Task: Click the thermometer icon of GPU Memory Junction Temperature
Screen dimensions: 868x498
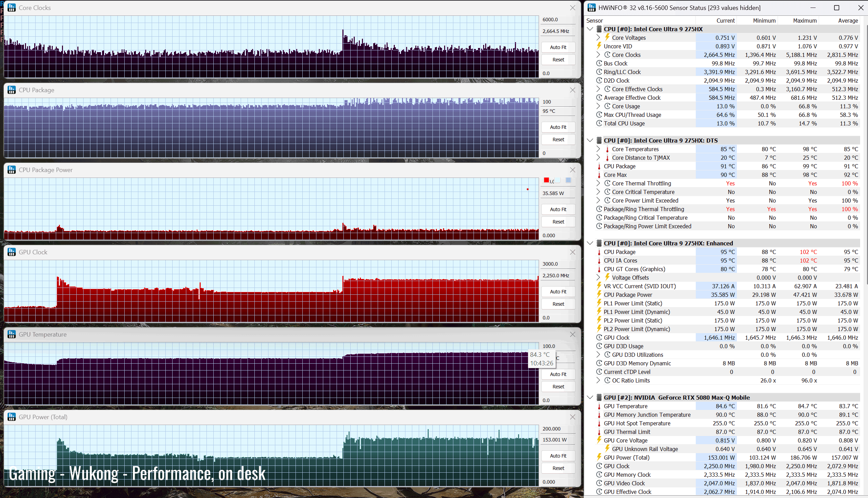Action: (599, 415)
